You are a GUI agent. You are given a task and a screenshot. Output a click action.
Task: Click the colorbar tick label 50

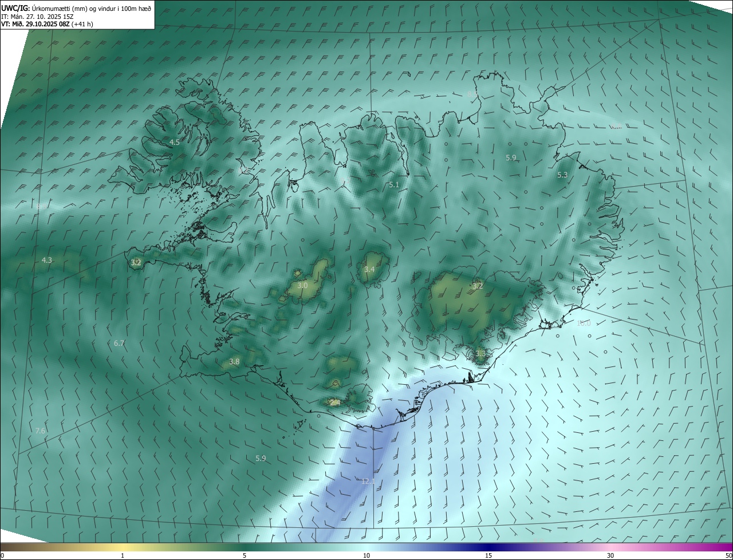pos(728,555)
